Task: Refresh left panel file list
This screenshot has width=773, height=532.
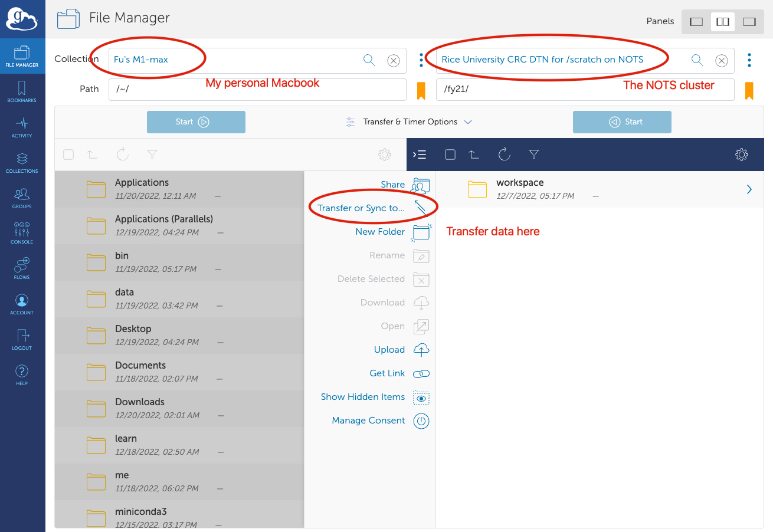Action: 122,155
